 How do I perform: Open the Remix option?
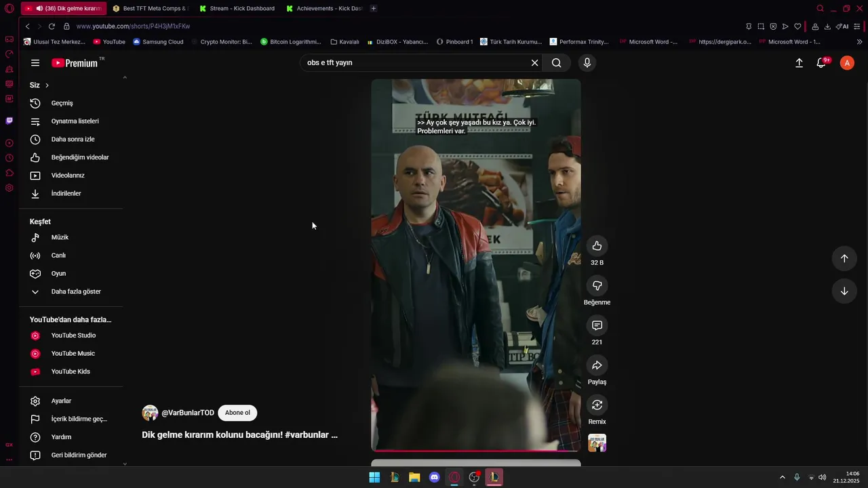pyautogui.click(x=597, y=405)
